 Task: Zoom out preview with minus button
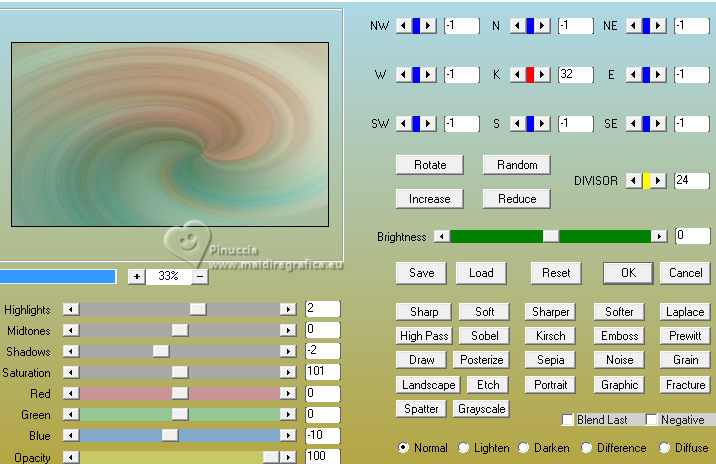click(200, 276)
